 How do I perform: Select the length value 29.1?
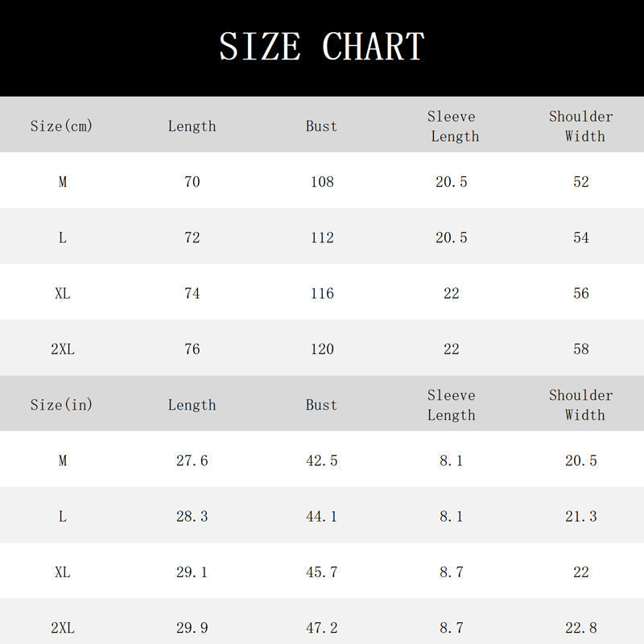pyautogui.click(x=192, y=572)
